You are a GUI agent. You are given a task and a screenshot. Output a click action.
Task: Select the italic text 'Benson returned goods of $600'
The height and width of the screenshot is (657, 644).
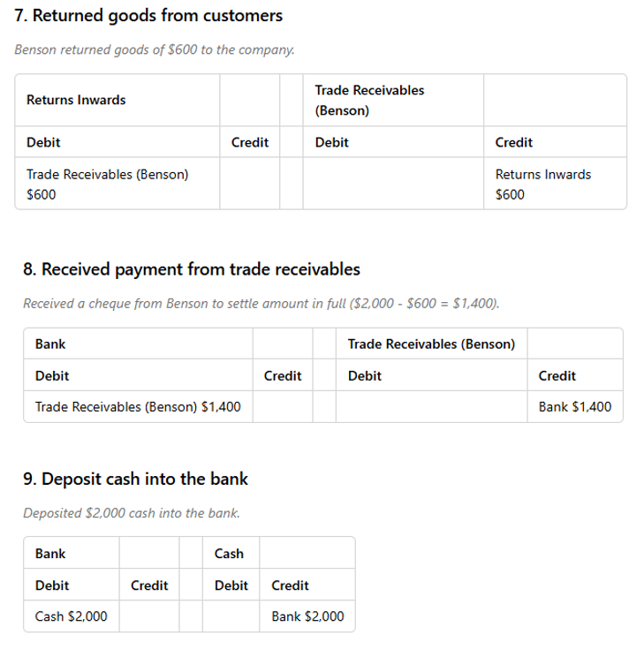106,49
